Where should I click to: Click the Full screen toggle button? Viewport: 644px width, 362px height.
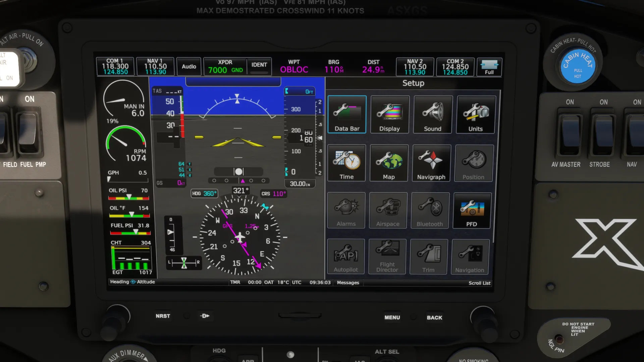coord(489,67)
